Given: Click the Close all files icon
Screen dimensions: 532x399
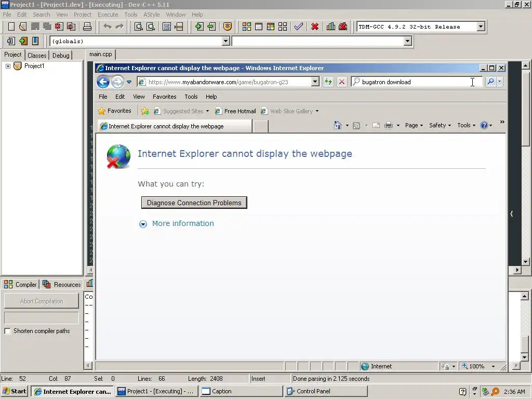Looking at the screenshot, I should 71,26.
